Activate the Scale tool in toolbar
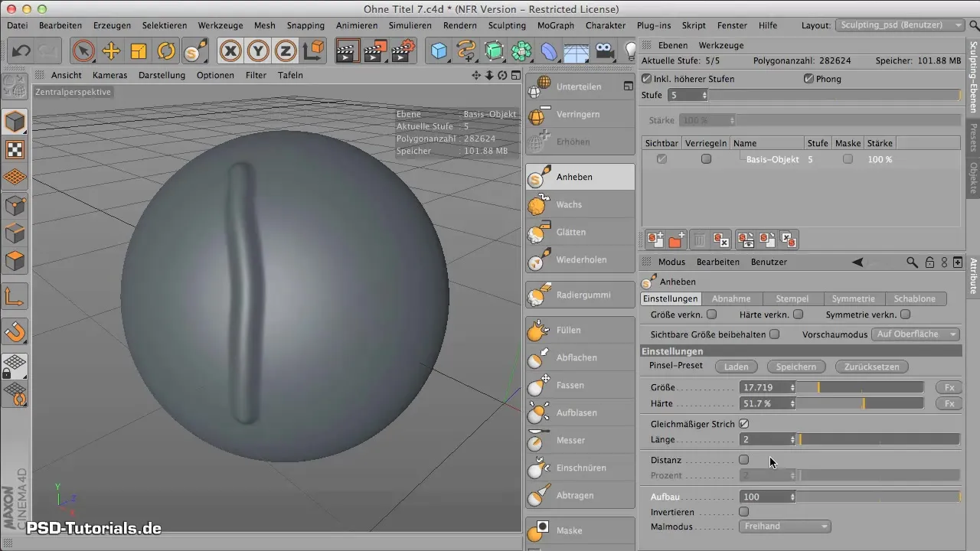Image resolution: width=980 pixels, height=551 pixels. coord(139,51)
